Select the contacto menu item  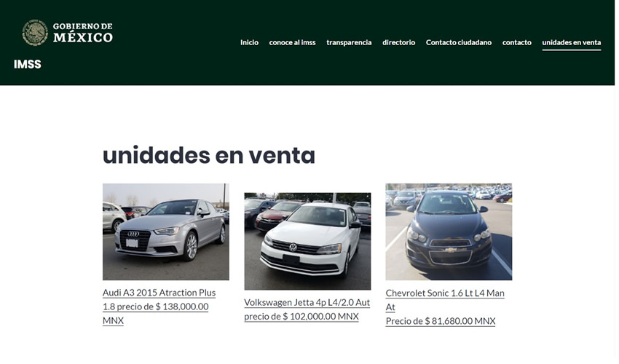[517, 42]
